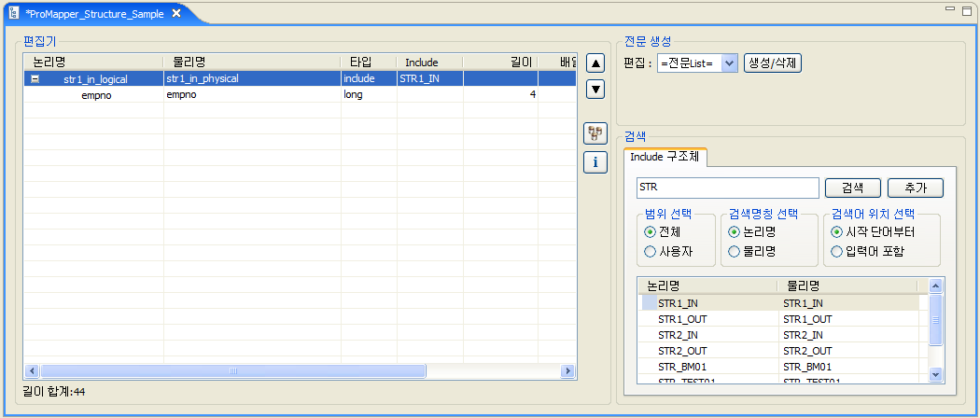Image resolution: width=980 pixels, height=418 pixels.
Task: Click STR2_IN physical name in results
Action: tap(803, 335)
